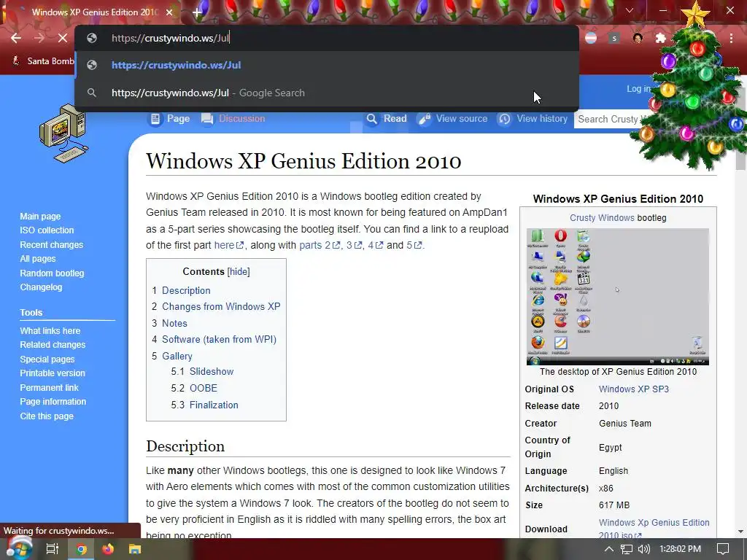The height and width of the screenshot is (560, 747).
Task: Jump to Changes from Windows XP section
Action: tap(216, 307)
